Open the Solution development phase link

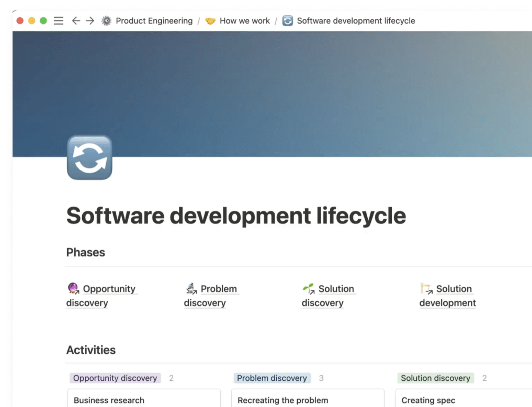point(454,289)
